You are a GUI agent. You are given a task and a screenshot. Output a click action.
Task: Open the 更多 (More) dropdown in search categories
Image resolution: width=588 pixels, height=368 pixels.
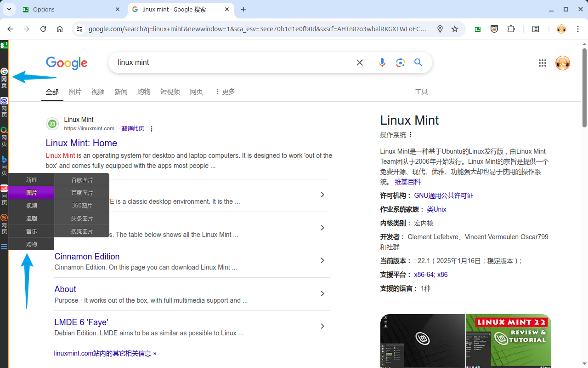[224, 92]
